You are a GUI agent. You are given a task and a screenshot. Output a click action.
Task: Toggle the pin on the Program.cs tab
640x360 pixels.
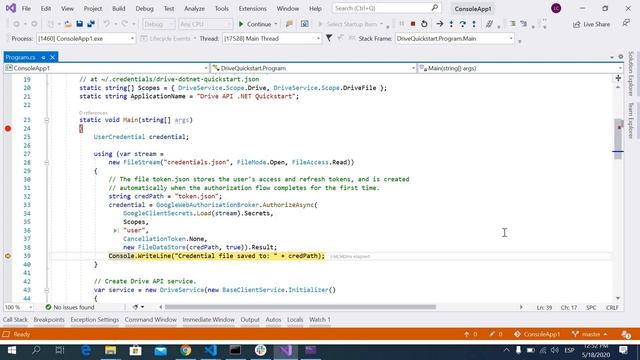click(43, 58)
